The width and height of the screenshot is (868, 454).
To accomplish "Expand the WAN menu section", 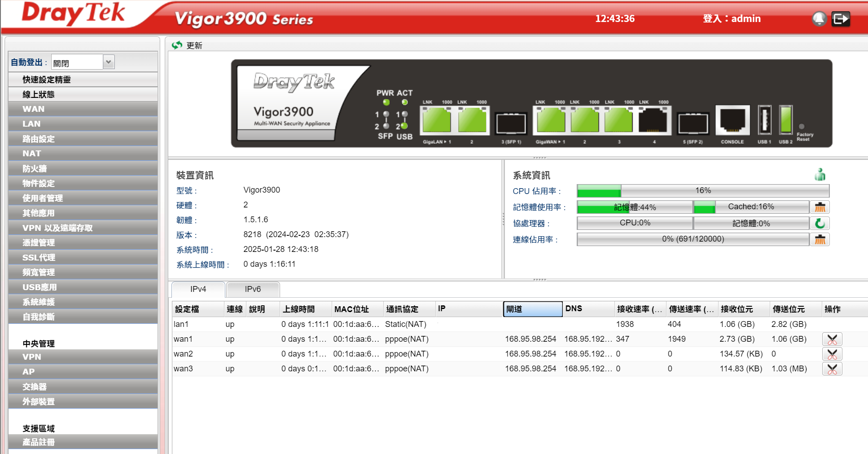I will [83, 109].
